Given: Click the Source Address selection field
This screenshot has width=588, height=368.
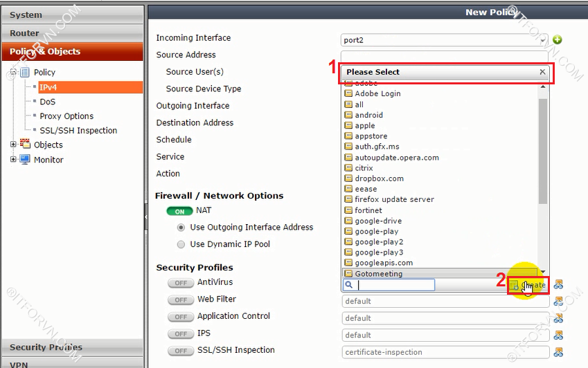Looking at the screenshot, I should (445, 57).
